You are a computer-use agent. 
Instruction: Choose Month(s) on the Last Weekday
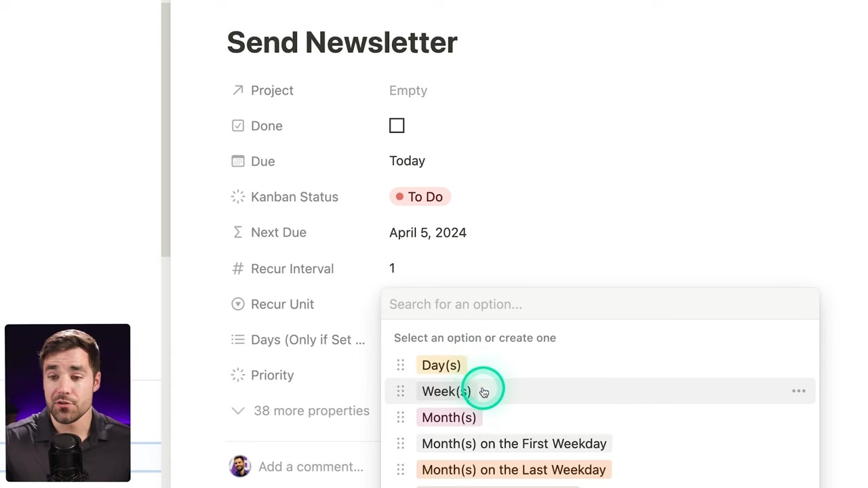point(513,470)
